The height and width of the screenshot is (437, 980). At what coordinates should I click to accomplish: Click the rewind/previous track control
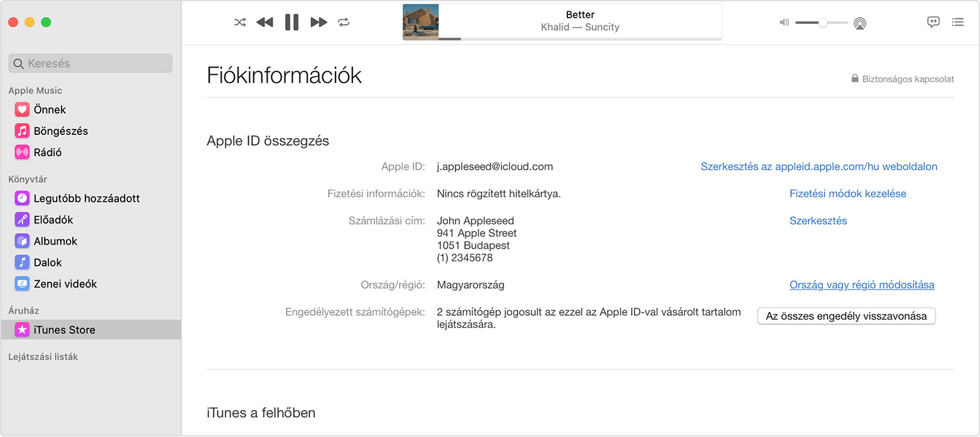point(264,22)
